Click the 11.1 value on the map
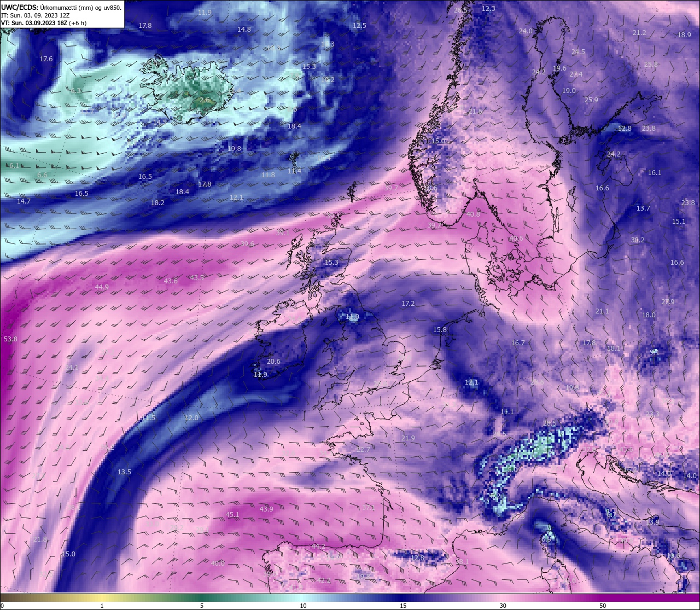Image resolution: width=700 pixels, height=610 pixels. (x=507, y=412)
